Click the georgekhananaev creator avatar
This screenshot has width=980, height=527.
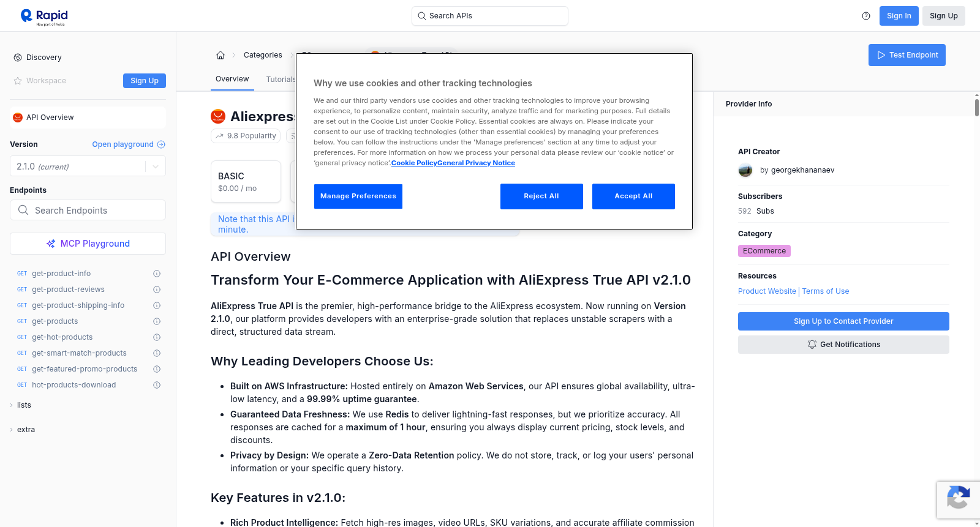[x=745, y=170]
